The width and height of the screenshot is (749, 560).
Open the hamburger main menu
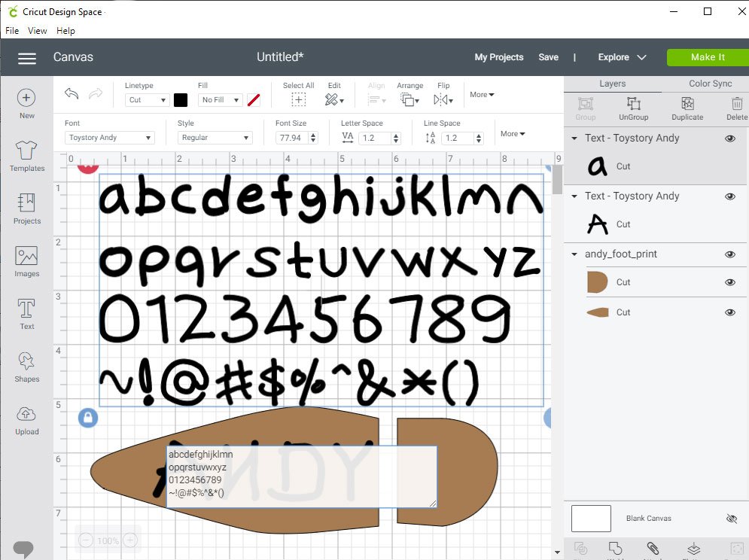tap(27, 58)
